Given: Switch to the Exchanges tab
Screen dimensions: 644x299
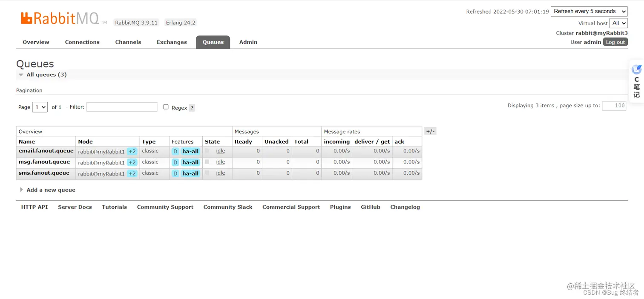Looking at the screenshot, I should [x=172, y=42].
